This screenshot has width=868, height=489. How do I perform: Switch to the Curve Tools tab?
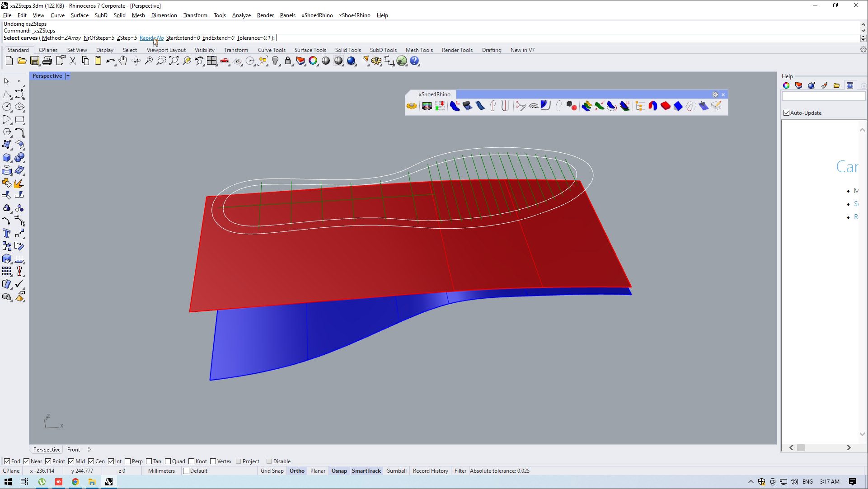pyautogui.click(x=272, y=50)
